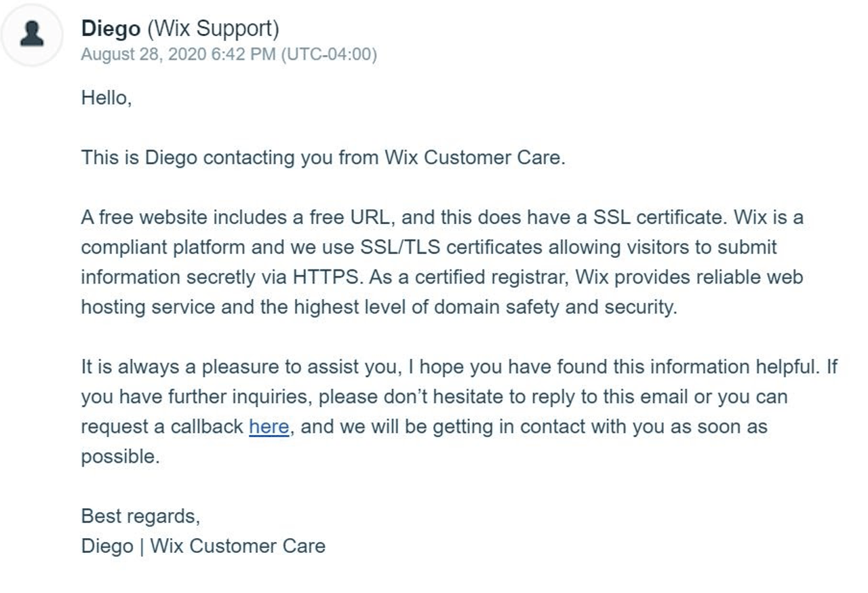Click 'request a callback' text

click(162, 427)
